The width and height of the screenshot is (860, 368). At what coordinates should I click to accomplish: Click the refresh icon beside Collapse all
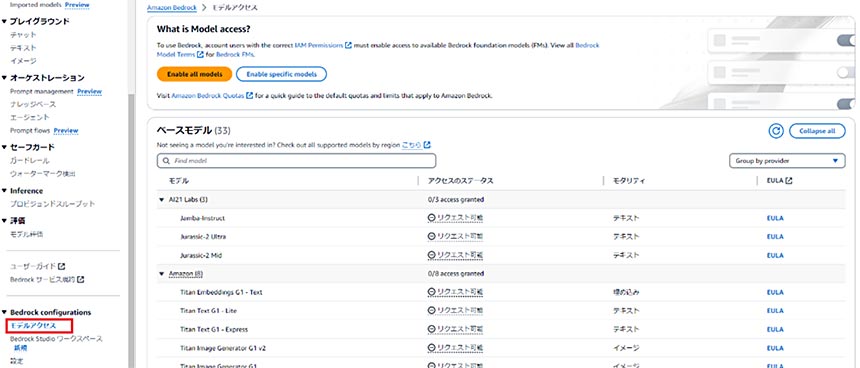(776, 131)
